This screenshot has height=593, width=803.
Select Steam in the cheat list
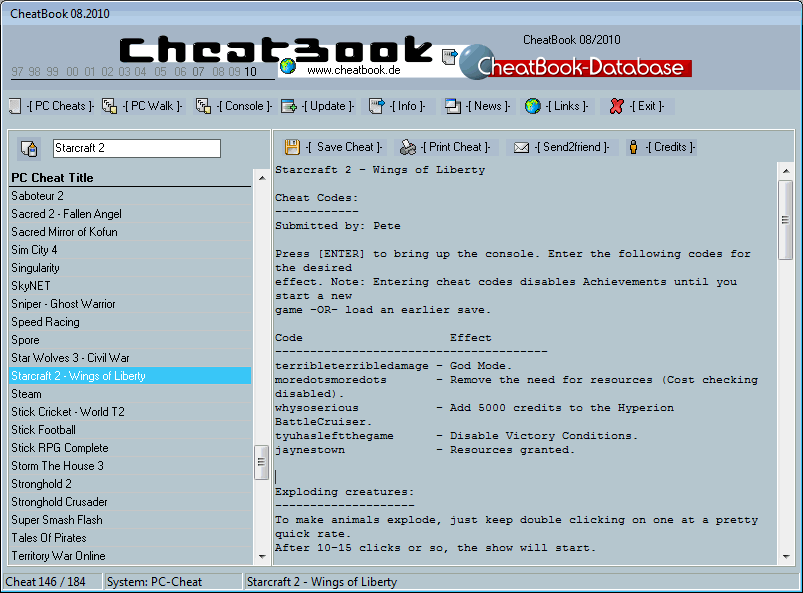point(131,394)
